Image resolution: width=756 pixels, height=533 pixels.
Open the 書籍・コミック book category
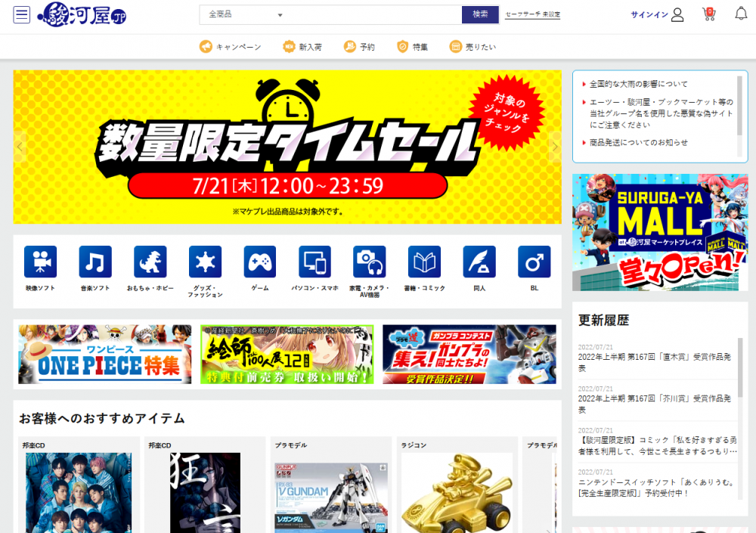pyautogui.click(x=424, y=262)
